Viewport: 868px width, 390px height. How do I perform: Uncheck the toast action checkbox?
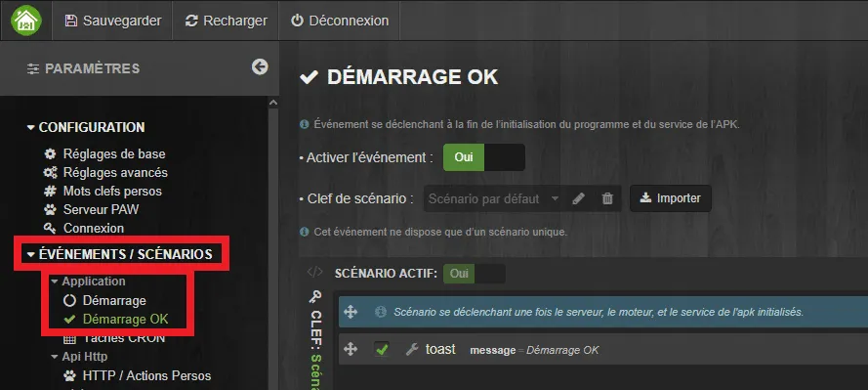(382, 349)
